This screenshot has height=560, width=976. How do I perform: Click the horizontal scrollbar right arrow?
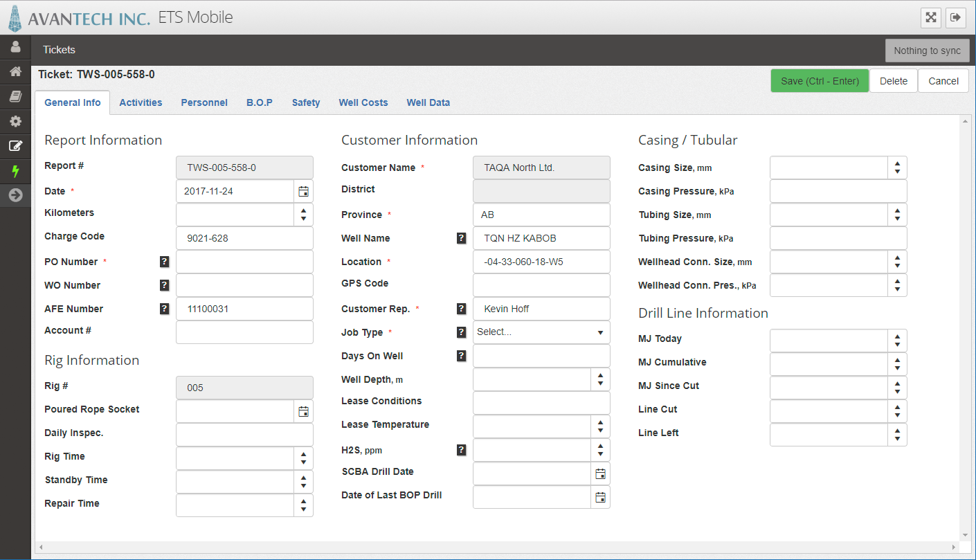tap(954, 547)
